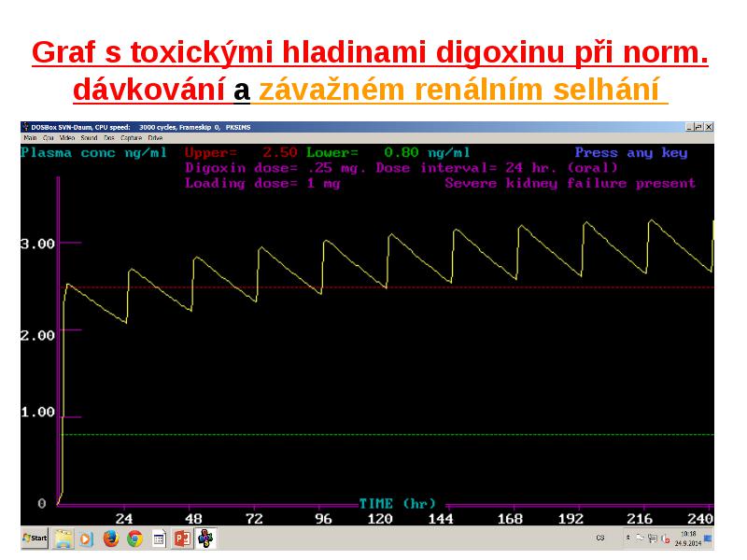747x560 pixels.
Task: Close the DOSBox window
Action: 709,127
